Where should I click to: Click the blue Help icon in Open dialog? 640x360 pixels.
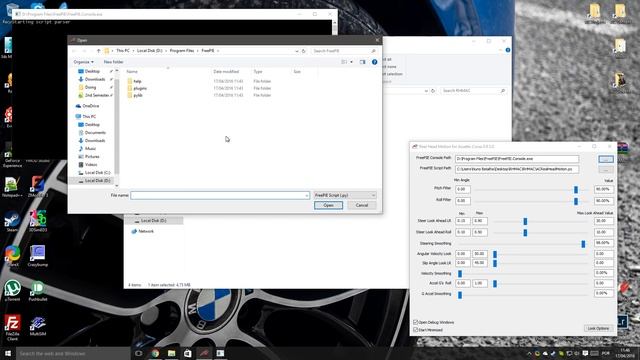(x=374, y=62)
